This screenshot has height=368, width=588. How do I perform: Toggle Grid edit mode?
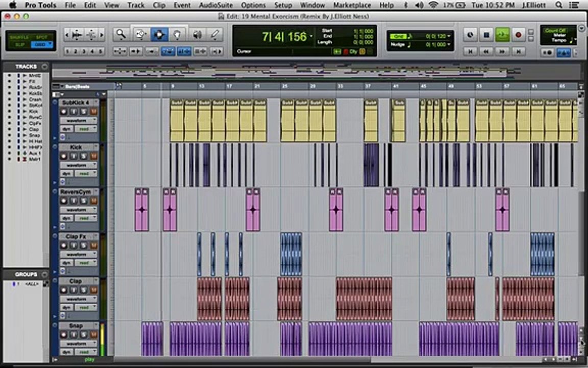[x=42, y=44]
